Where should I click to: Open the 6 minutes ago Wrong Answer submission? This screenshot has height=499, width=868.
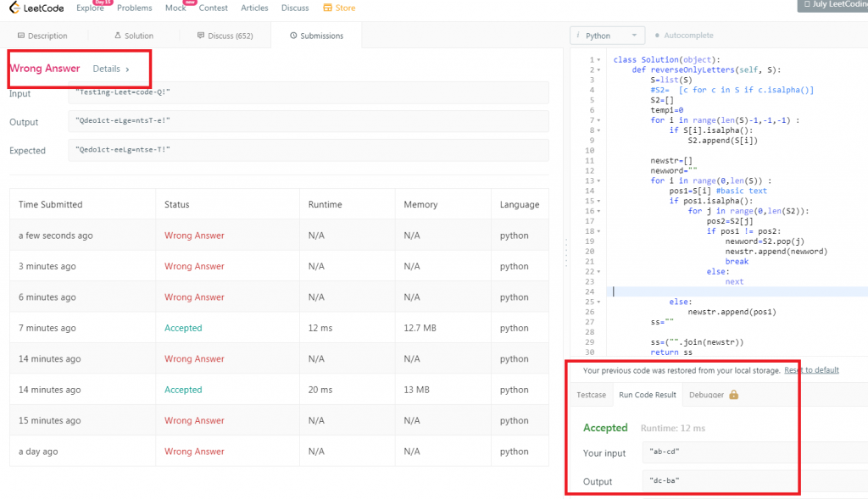[x=194, y=297]
